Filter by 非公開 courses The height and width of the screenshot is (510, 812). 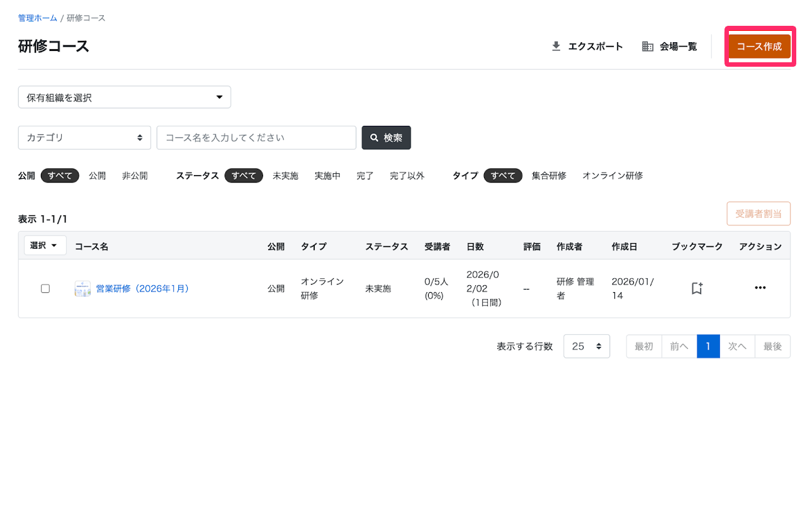click(x=135, y=176)
